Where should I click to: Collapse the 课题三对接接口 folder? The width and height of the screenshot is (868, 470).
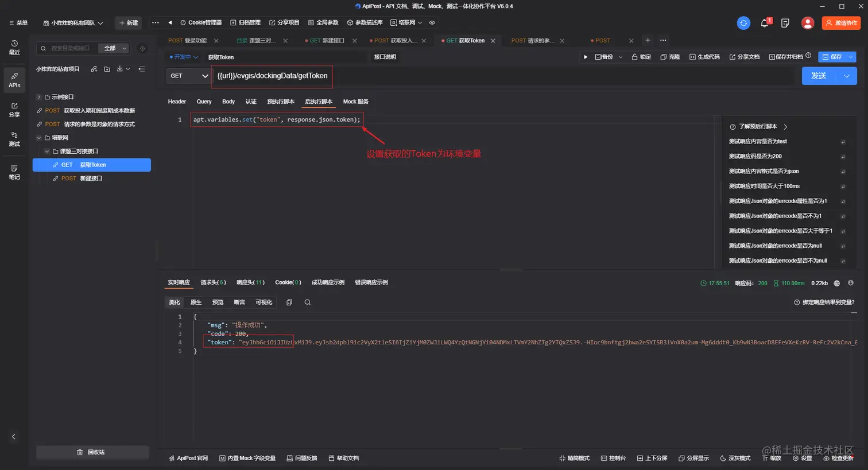(46, 152)
